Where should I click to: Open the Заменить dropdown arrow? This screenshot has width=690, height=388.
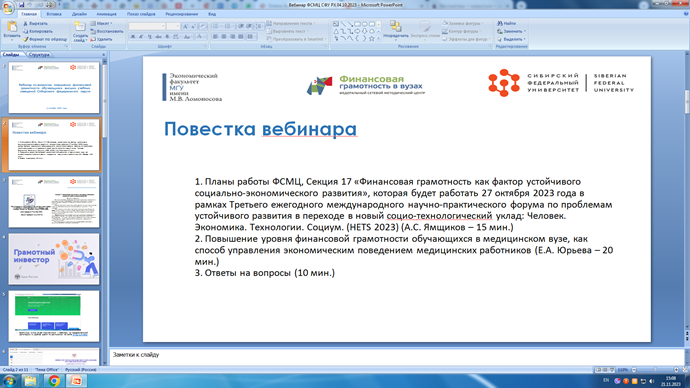click(525, 32)
